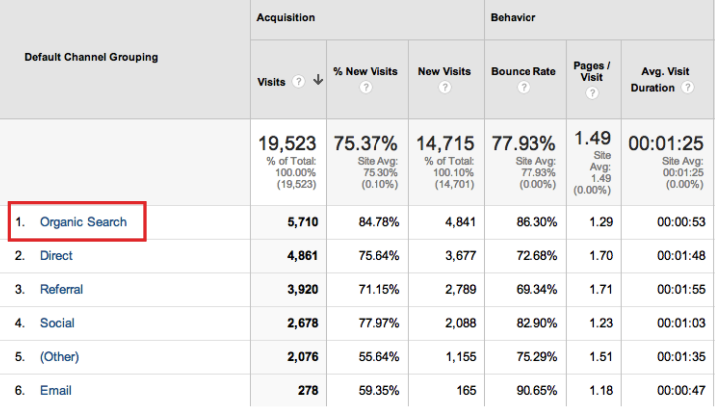
Task: Click the Behavior group header
Action: pos(513,18)
